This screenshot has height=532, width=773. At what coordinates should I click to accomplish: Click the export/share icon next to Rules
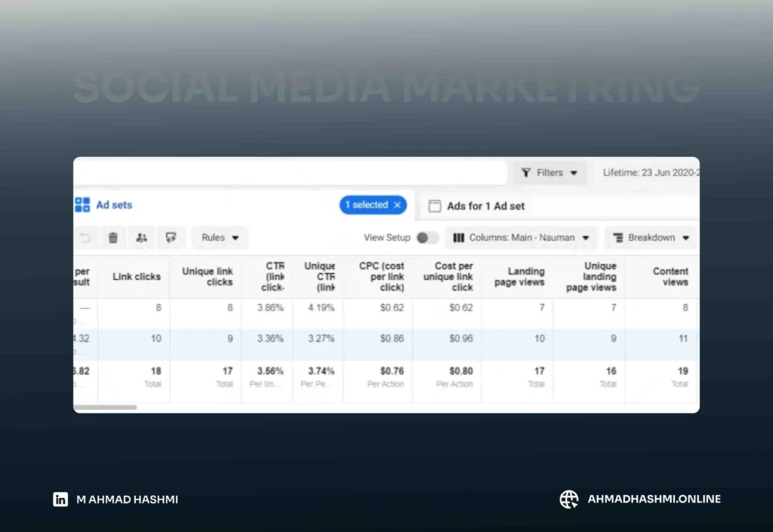click(171, 238)
